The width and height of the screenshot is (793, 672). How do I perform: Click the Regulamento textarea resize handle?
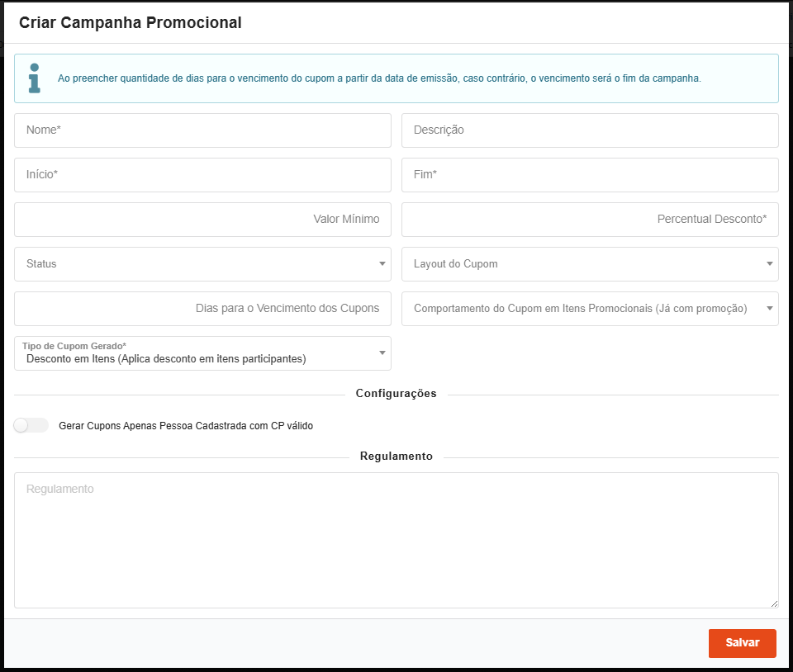point(774,604)
